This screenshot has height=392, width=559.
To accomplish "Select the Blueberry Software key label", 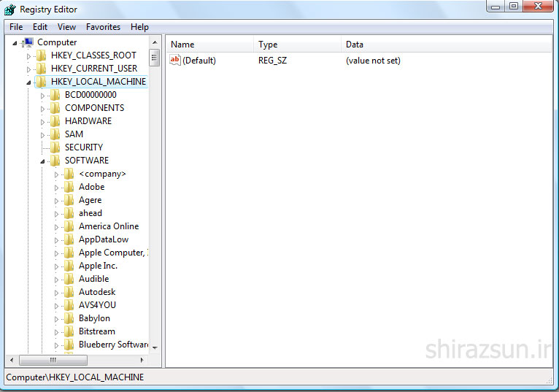I will pyautogui.click(x=113, y=345).
